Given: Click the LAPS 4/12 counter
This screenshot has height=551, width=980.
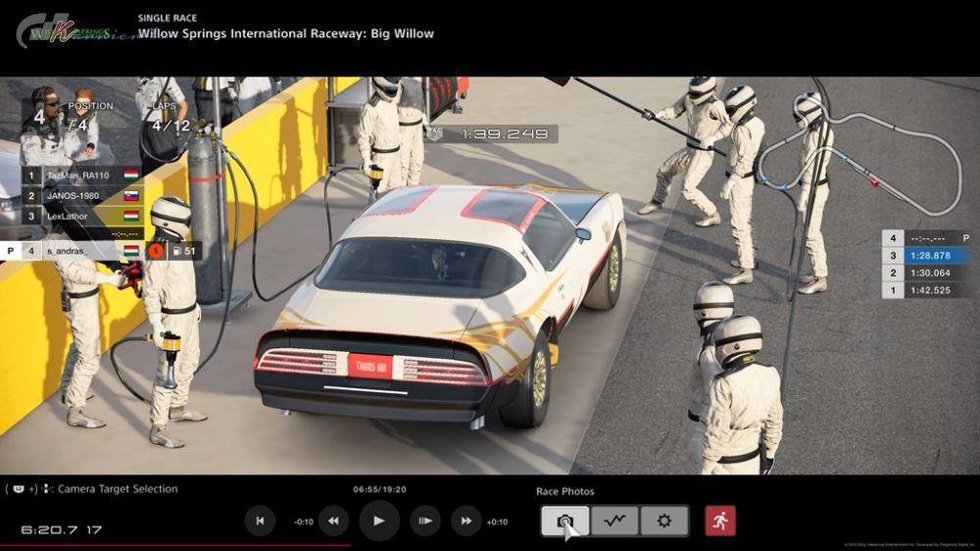Looking at the screenshot, I should tap(170, 119).
